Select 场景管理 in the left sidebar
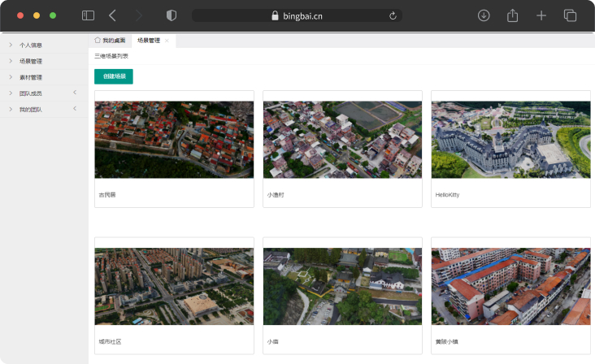 [x=31, y=61]
